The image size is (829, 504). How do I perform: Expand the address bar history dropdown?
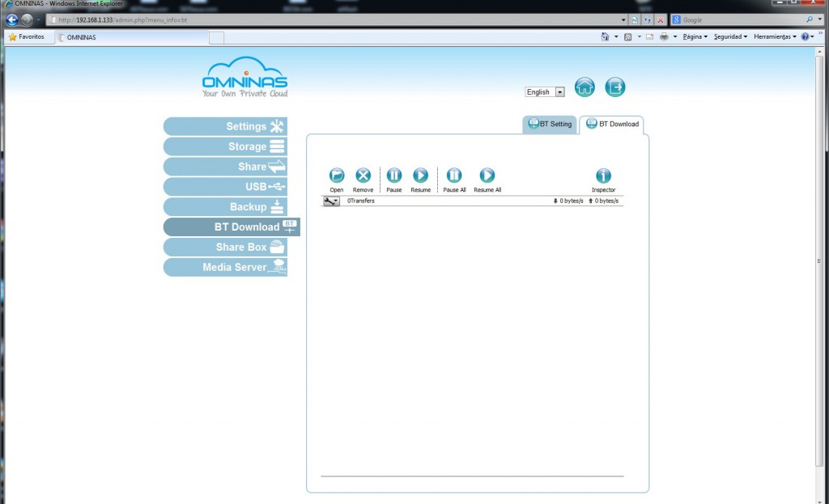tap(623, 20)
